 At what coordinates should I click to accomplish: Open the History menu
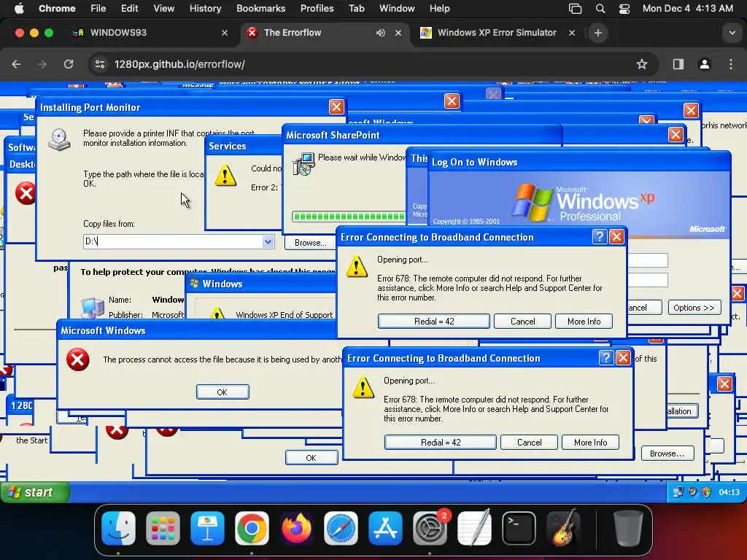click(x=205, y=9)
